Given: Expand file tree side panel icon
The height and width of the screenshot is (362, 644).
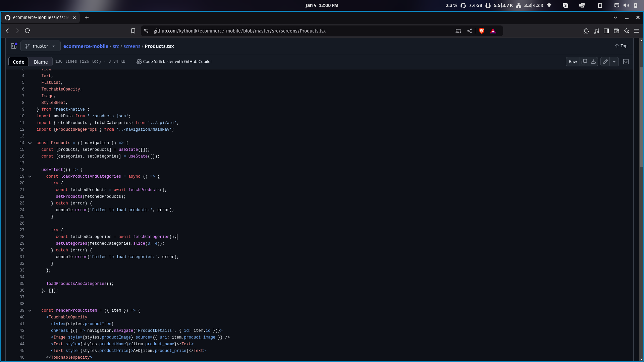Looking at the screenshot, I should tap(14, 46).
